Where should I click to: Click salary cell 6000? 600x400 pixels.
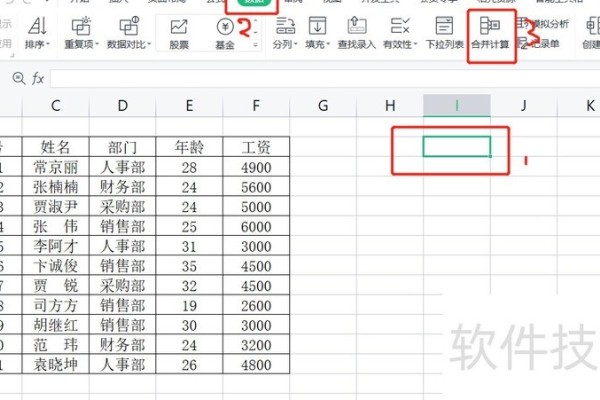(x=256, y=227)
